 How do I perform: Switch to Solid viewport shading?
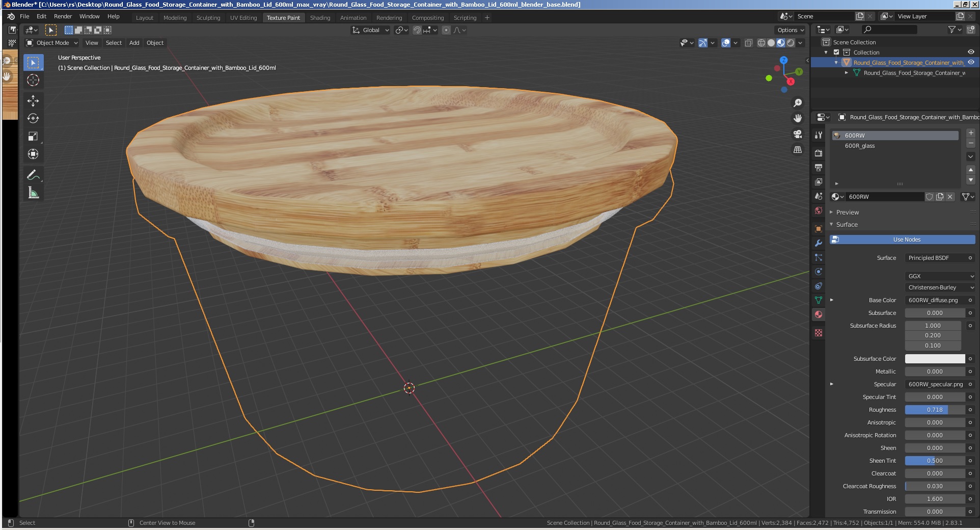click(x=771, y=43)
